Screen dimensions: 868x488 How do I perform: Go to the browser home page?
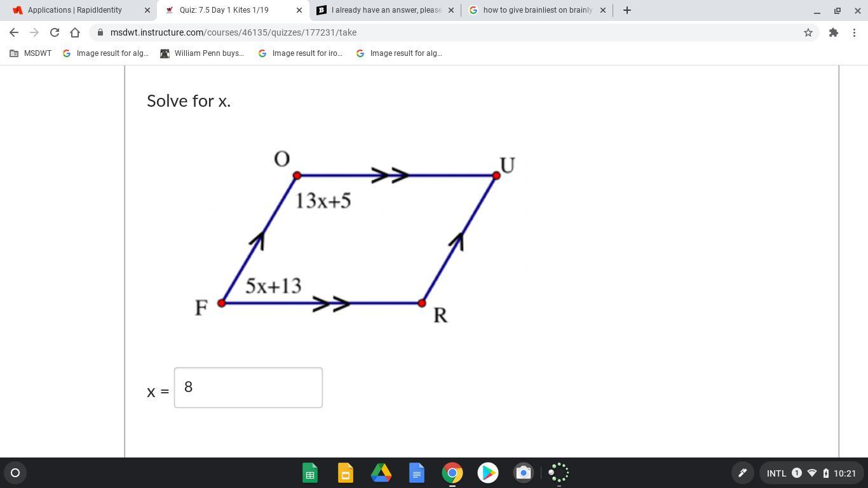75,32
